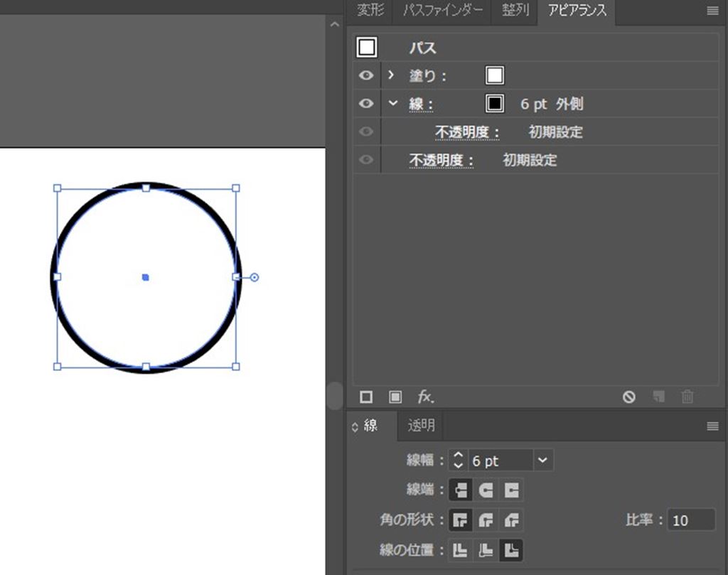Click Add New Fill icon in Appearance panel
Screen dimensions: 728x575
(395, 397)
